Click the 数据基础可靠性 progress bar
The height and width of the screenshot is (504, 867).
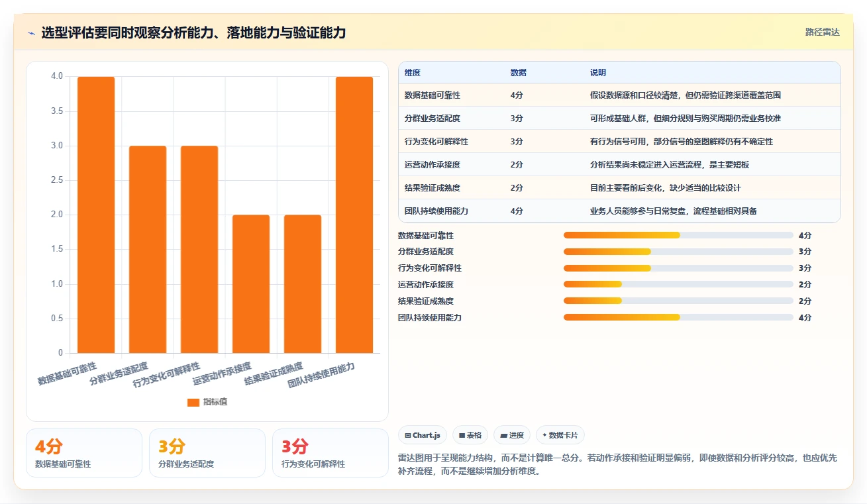(678, 235)
